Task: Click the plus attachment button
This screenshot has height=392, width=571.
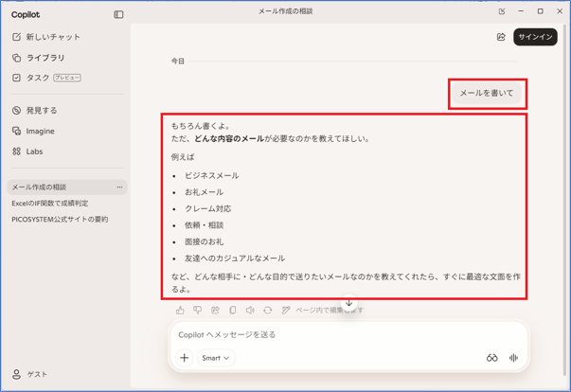Action: (185, 358)
